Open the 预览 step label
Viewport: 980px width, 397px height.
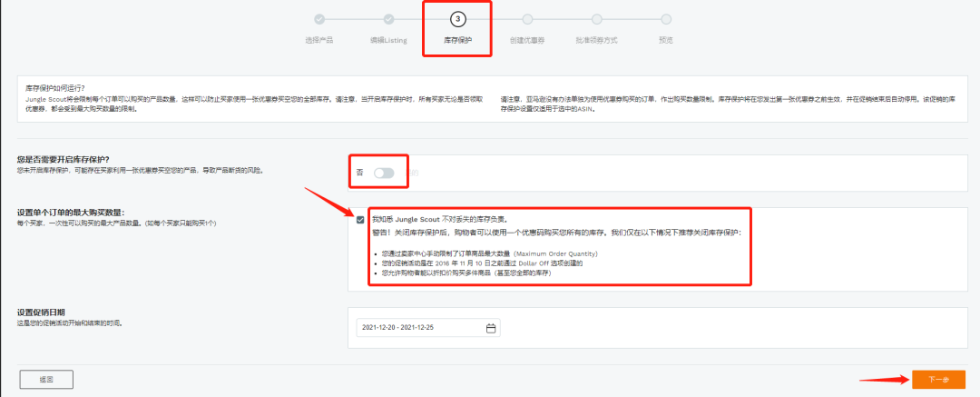666,40
